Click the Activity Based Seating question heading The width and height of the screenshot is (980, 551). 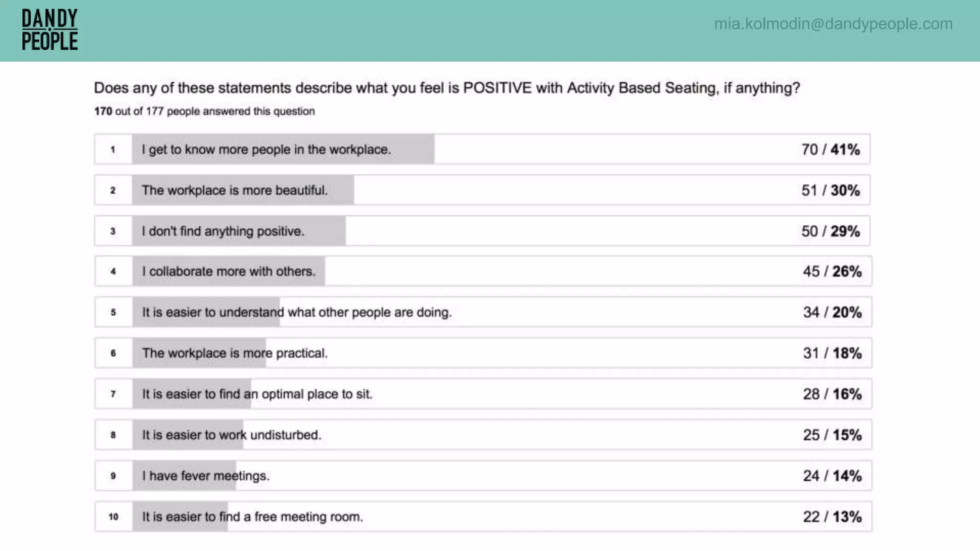click(446, 88)
